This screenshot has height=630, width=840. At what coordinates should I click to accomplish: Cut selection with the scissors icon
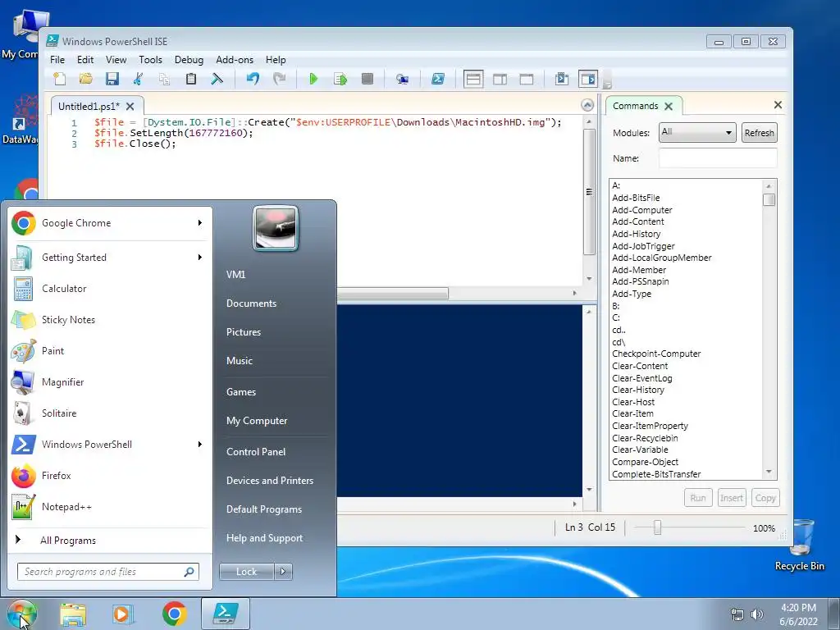[138, 80]
